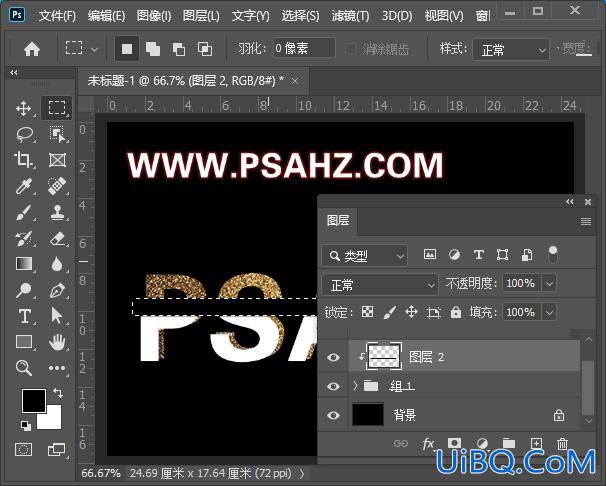
Task: Select the Blur tool
Action: [57, 265]
